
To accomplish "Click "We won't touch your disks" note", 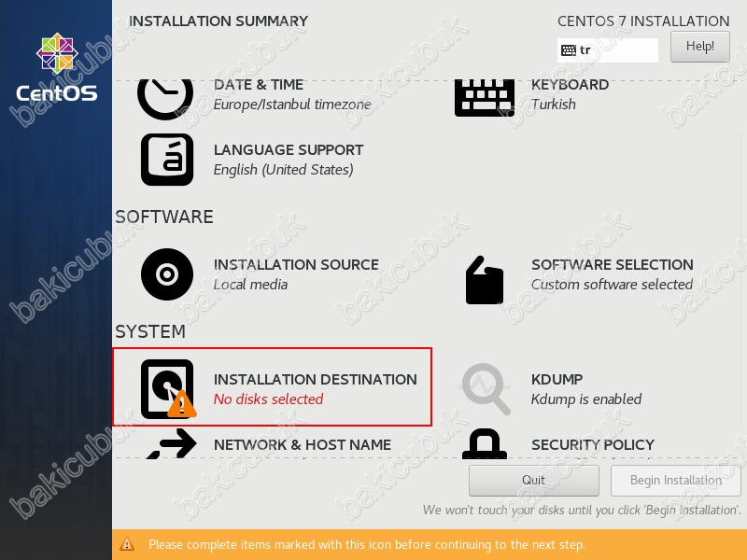I will point(582,510).
